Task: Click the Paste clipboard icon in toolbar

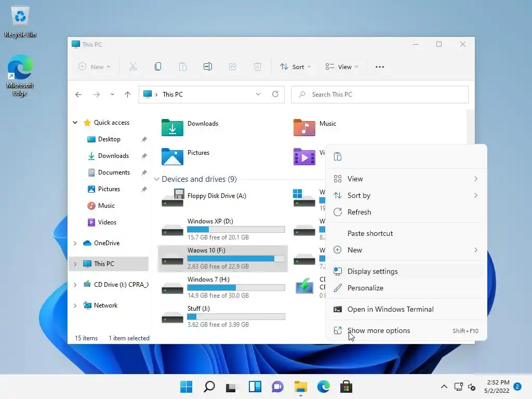Action: [x=183, y=67]
